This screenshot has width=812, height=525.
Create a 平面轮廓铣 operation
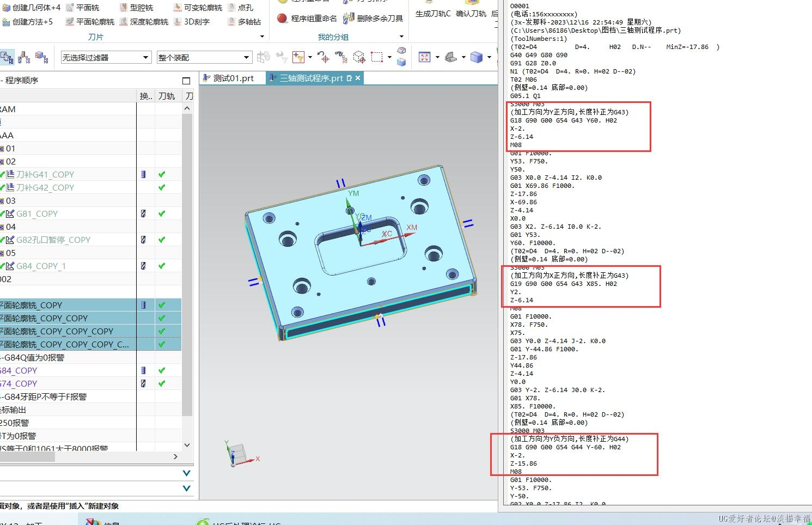pos(90,22)
